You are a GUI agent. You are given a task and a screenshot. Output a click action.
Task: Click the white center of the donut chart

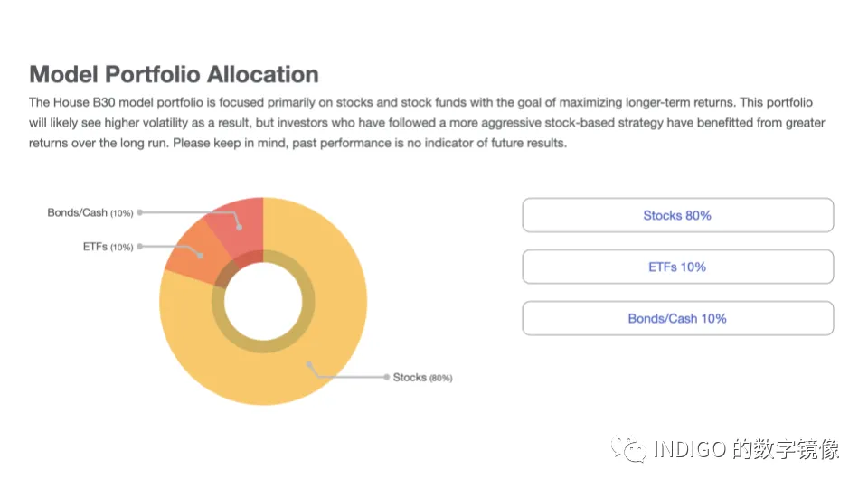click(263, 302)
